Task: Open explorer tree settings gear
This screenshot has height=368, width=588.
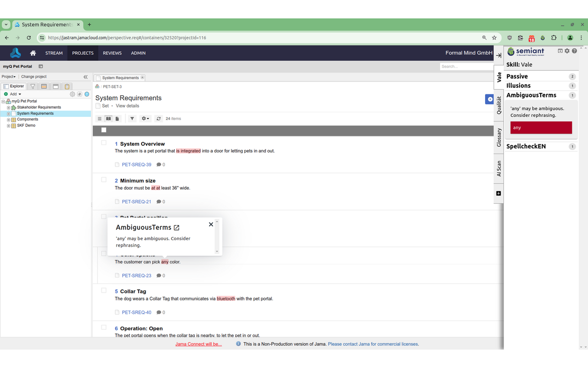Action: [x=72, y=94]
